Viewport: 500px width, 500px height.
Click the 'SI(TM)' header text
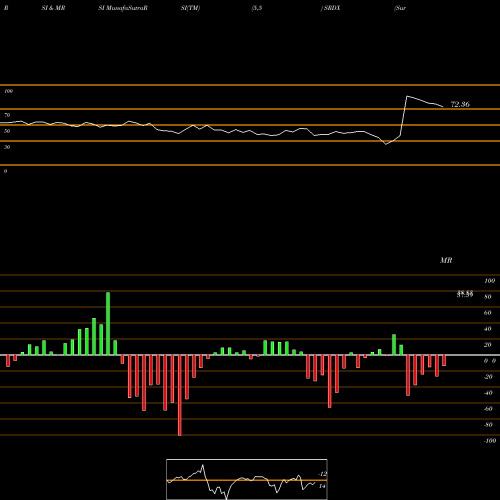(190, 8)
